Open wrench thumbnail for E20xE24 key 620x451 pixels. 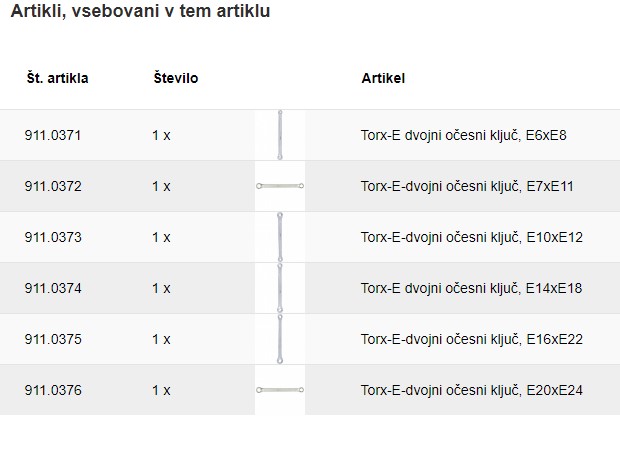[x=280, y=390]
